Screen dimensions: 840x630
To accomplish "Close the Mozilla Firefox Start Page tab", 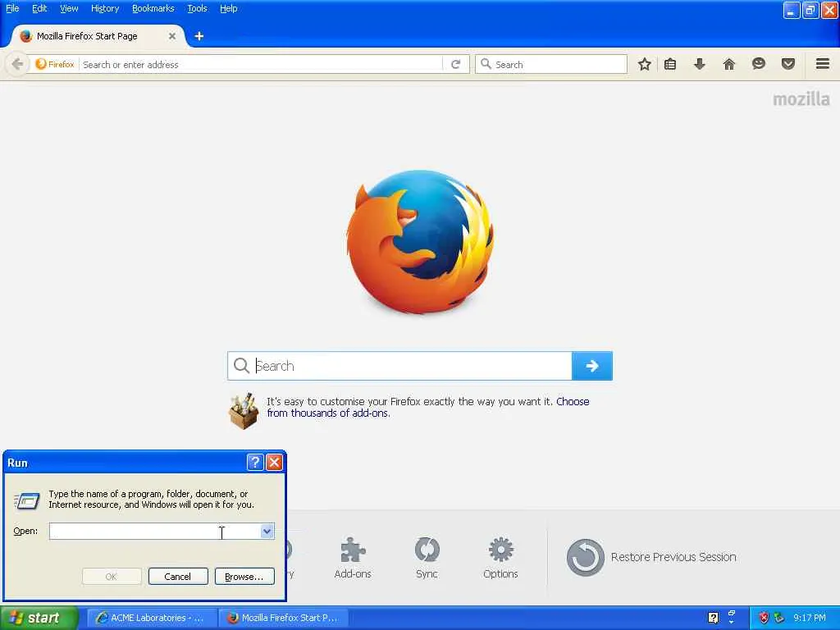I will (x=172, y=36).
